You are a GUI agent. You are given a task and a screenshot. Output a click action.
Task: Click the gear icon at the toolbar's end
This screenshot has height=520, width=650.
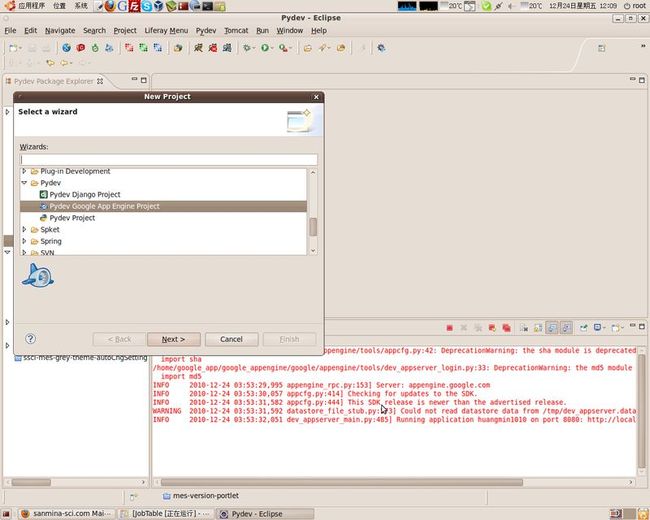point(381,48)
